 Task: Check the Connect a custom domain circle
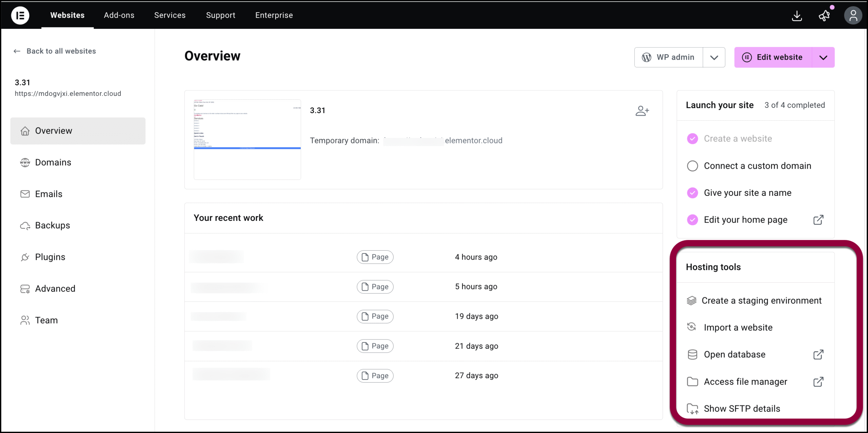coord(692,166)
